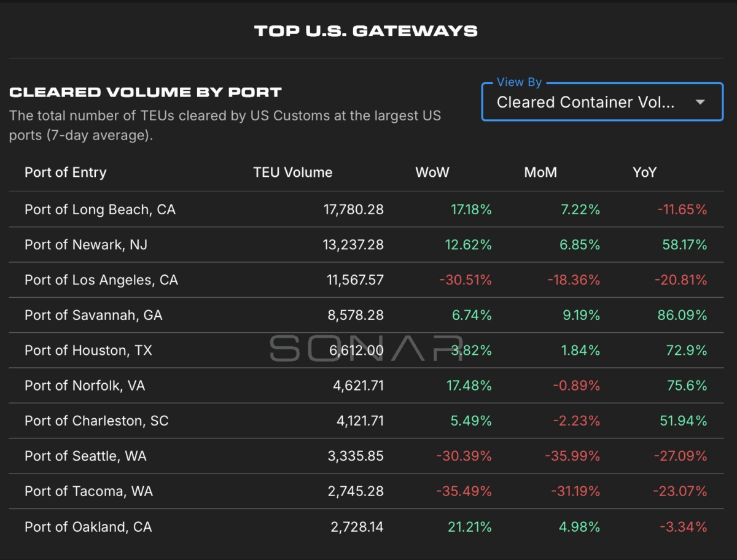The image size is (737, 560).
Task: Click the Top U.S. Gateways title
Action: [366, 31]
